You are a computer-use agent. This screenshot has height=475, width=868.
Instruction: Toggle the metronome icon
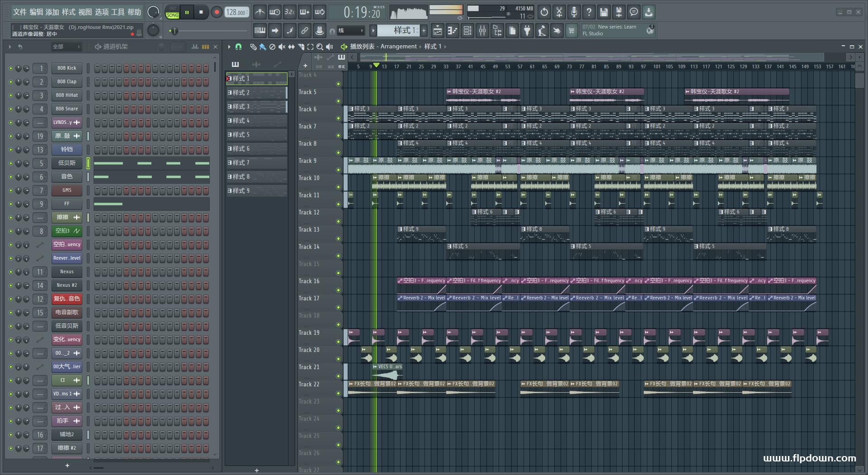(x=260, y=12)
